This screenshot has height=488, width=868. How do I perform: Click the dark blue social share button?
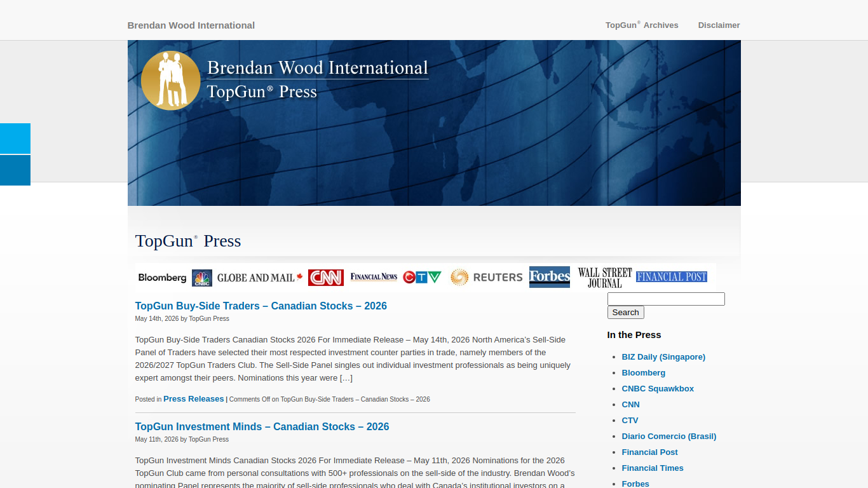[x=15, y=170]
